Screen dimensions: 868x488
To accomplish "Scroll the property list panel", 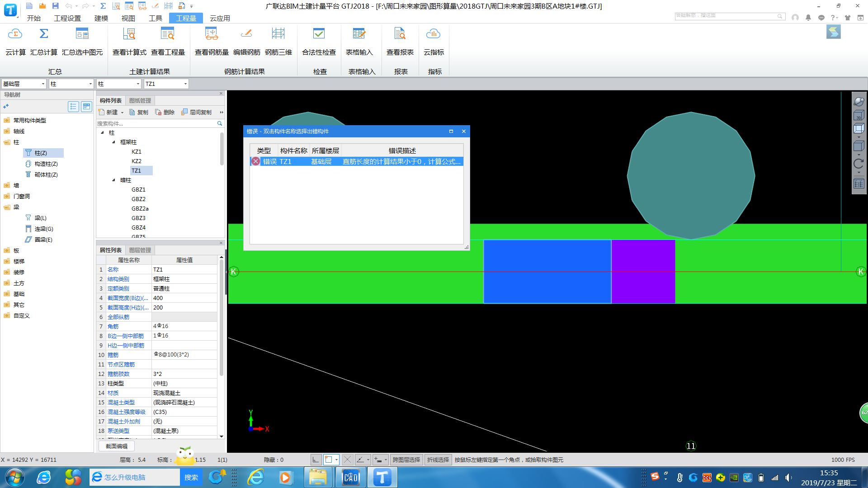I will tap(223, 347).
